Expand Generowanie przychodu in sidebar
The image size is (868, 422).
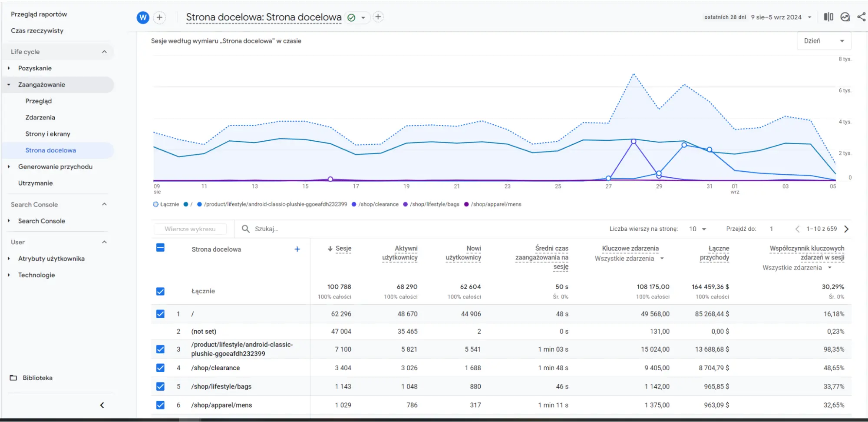point(9,166)
